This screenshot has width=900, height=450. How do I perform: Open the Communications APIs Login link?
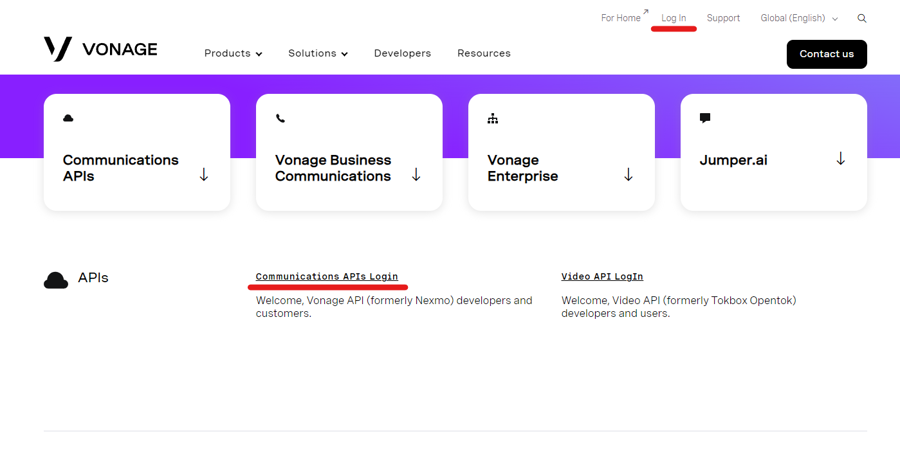pos(326,277)
